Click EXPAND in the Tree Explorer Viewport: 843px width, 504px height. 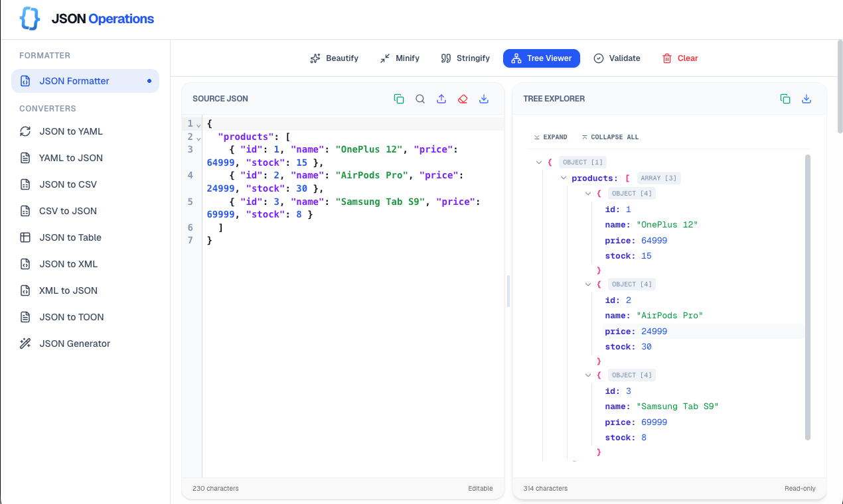[x=550, y=137]
